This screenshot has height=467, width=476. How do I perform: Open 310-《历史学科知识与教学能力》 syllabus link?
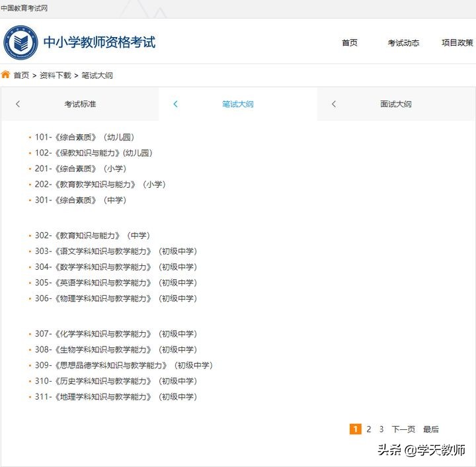click(x=116, y=381)
